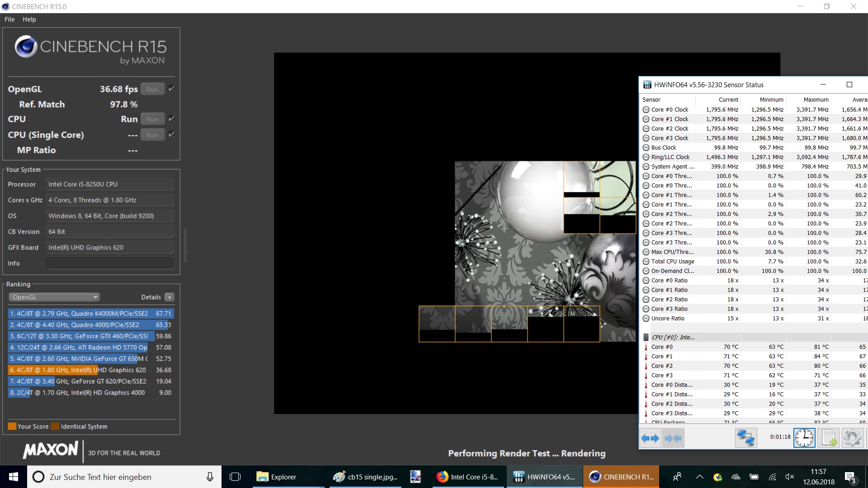This screenshot has width=868, height=488.
Task: Click the Minimum column header in HWiNFO
Action: pos(764,99)
